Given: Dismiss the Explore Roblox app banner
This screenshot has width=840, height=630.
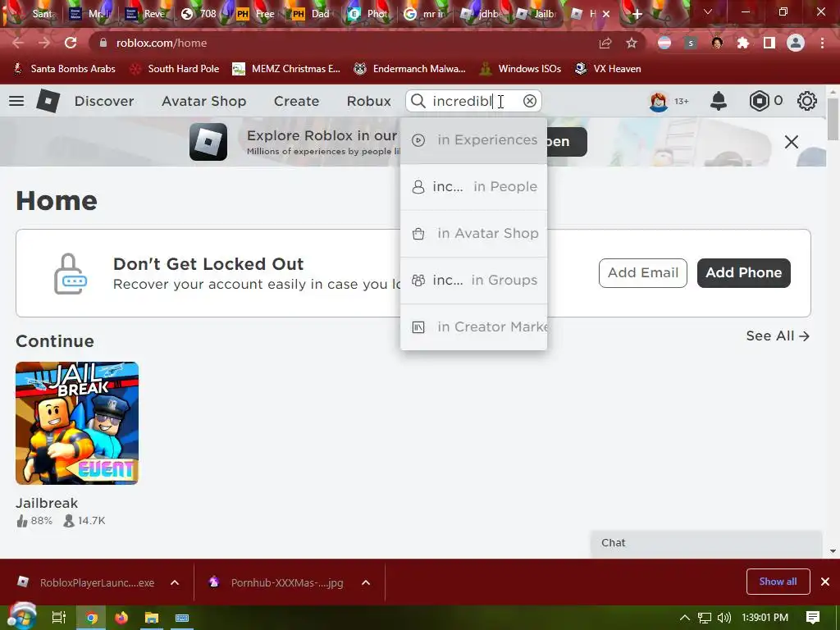Looking at the screenshot, I should point(792,142).
